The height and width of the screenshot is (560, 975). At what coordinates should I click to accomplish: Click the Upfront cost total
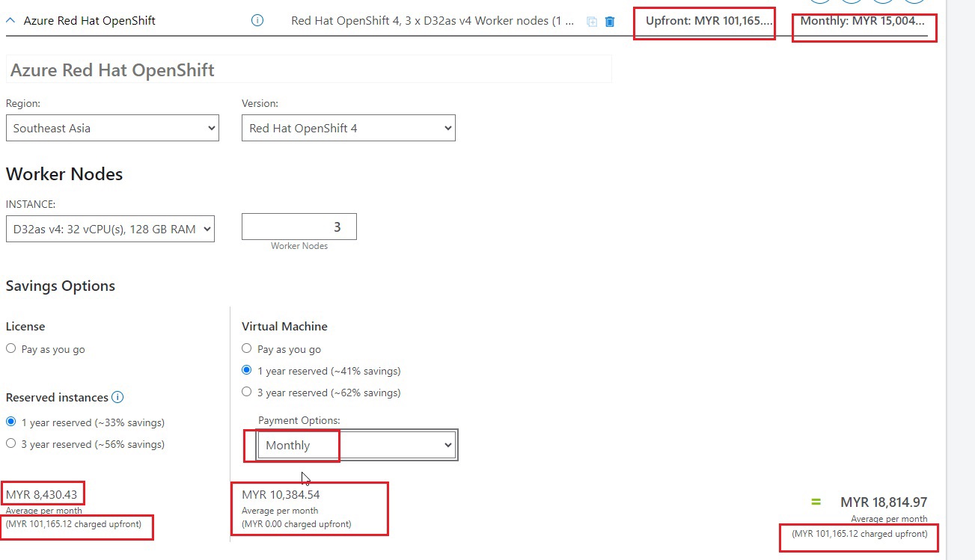pos(704,20)
